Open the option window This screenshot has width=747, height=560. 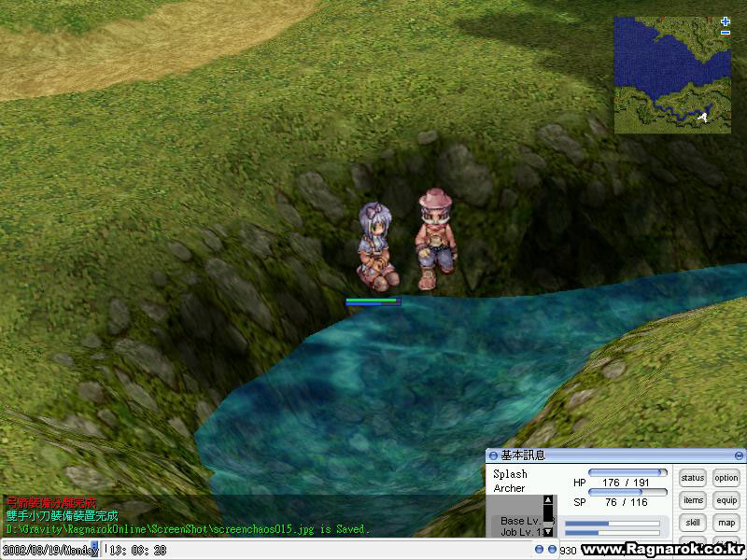pyautogui.click(x=726, y=478)
